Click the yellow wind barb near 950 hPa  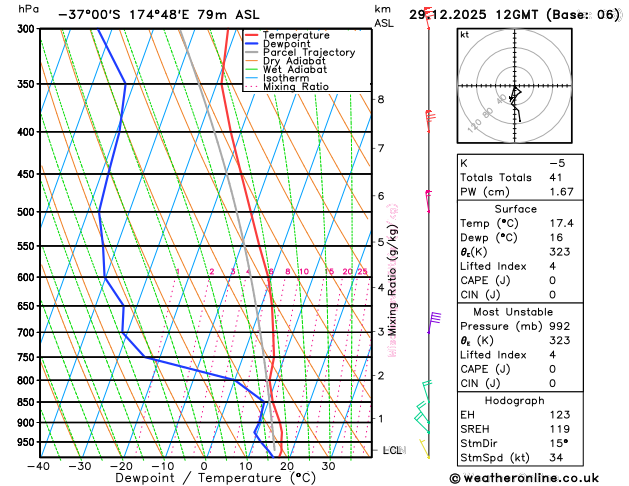coord(424,448)
